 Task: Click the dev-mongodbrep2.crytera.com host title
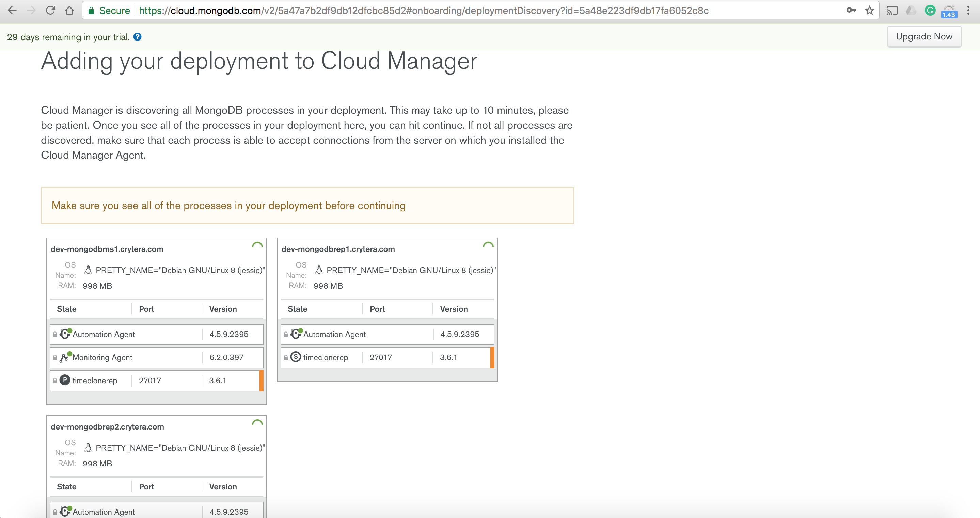point(107,427)
